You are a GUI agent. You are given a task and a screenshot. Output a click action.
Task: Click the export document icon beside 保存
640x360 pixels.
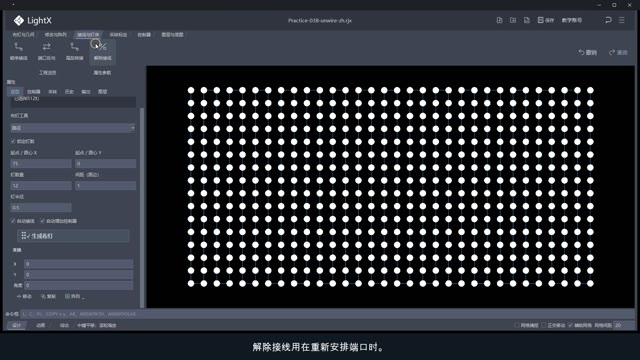tap(527, 20)
